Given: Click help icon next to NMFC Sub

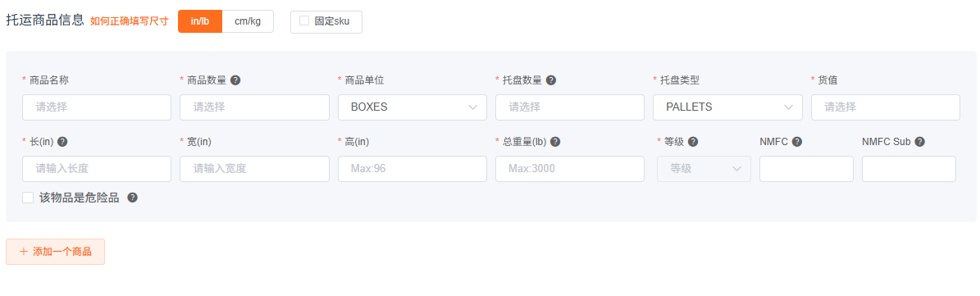Looking at the screenshot, I should click(x=919, y=142).
